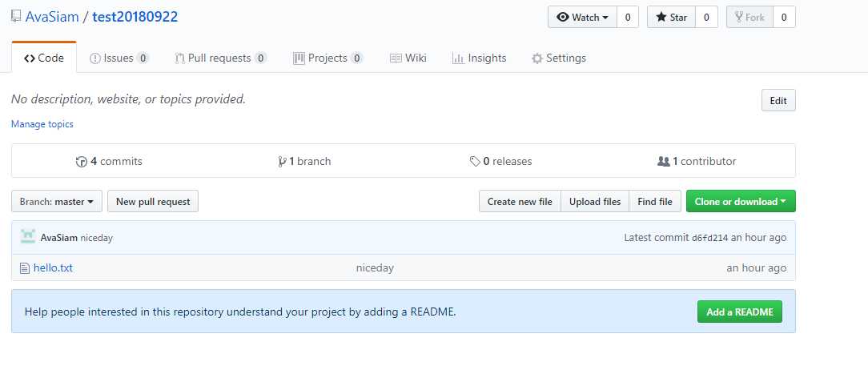Click the New pull request button
Viewport: 868px width, 382px height.
click(153, 202)
